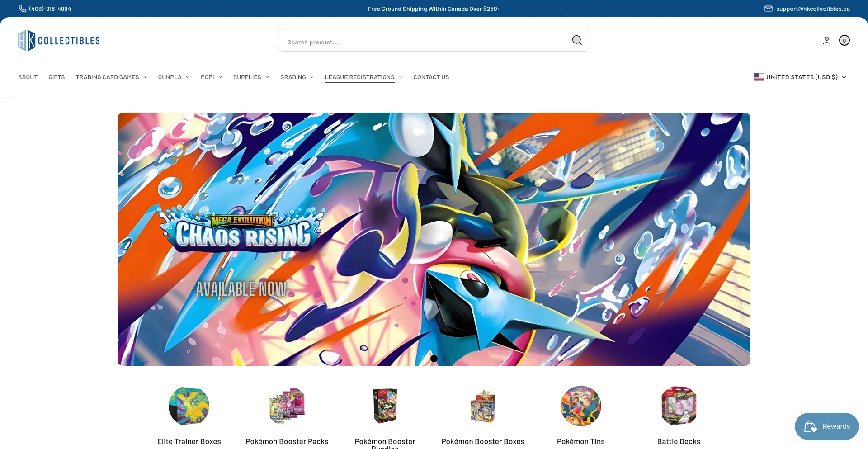Image resolution: width=868 pixels, height=449 pixels.
Task: Open the Contact Us page
Action: click(x=431, y=77)
